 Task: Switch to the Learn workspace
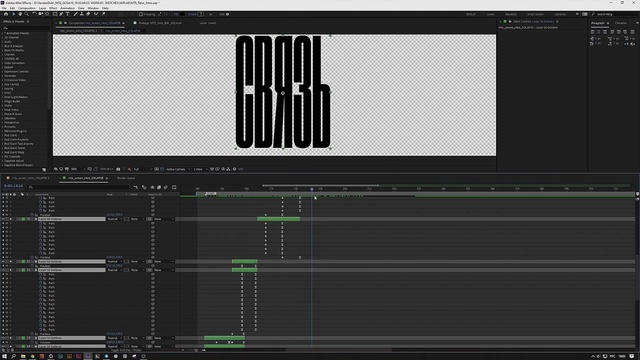(490, 14)
